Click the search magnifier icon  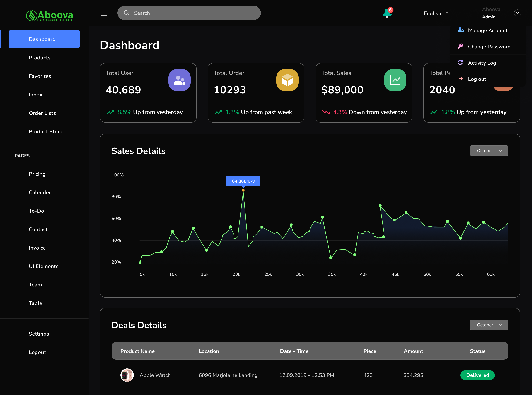[127, 13]
